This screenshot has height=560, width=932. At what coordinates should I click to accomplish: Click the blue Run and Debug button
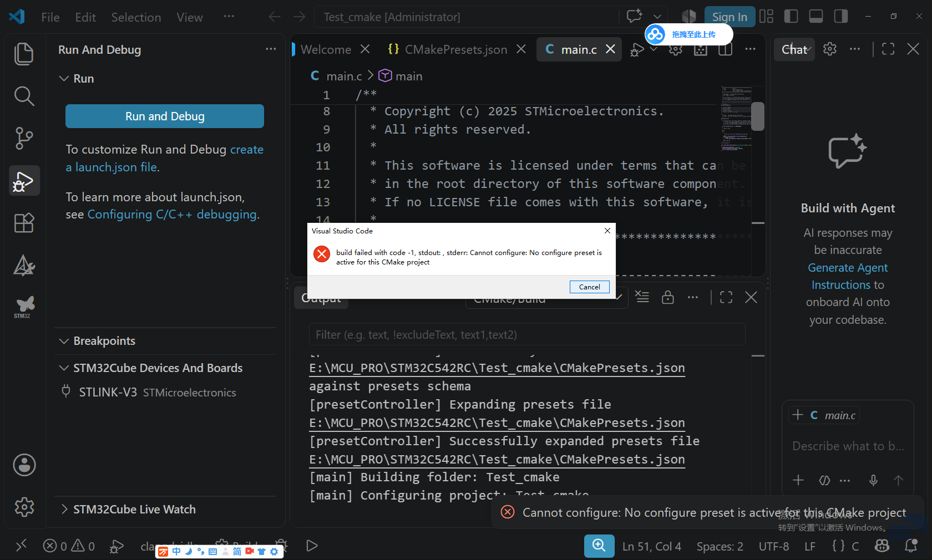(x=165, y=116)
